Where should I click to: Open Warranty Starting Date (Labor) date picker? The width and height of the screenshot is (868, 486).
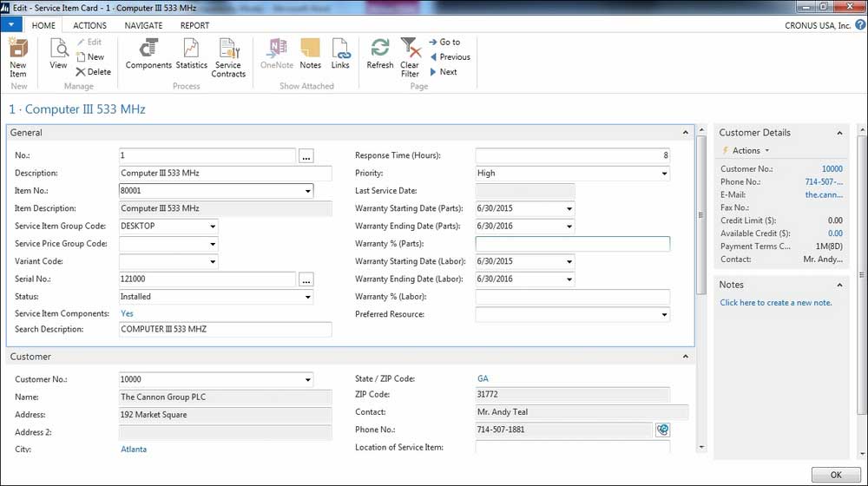tap(569, 262)
